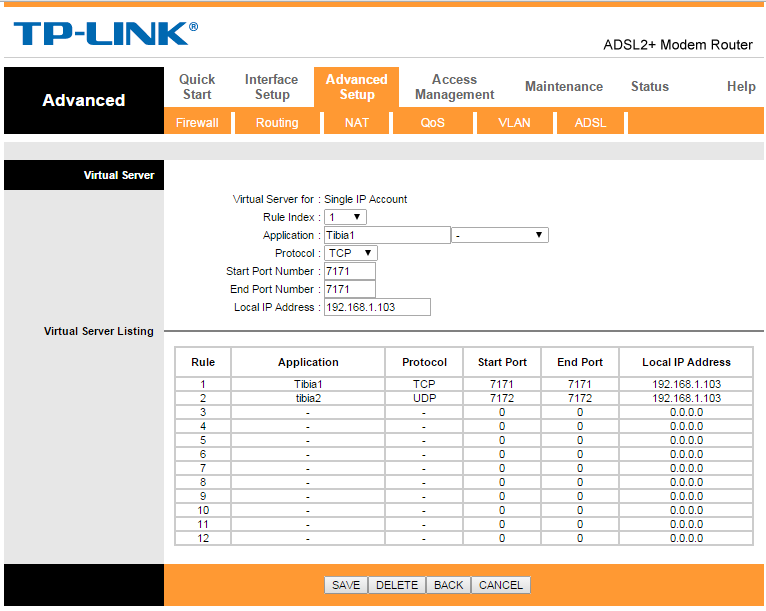The height and width of the screenshot is (611, 766).
Task: Click the Local IP Address field
Action: 377,307
